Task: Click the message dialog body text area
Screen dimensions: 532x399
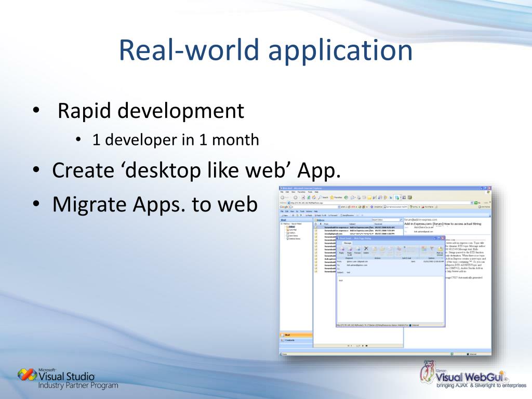Action: point(391,299)
